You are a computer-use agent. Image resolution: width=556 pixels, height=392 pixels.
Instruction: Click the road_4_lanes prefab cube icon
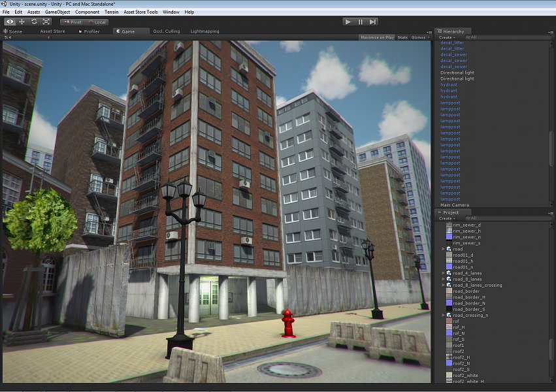click(x=449, y=273)
